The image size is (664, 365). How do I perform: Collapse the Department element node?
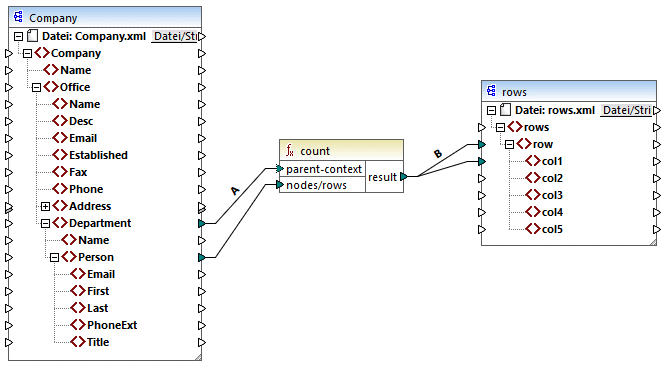tap(45, 223)
